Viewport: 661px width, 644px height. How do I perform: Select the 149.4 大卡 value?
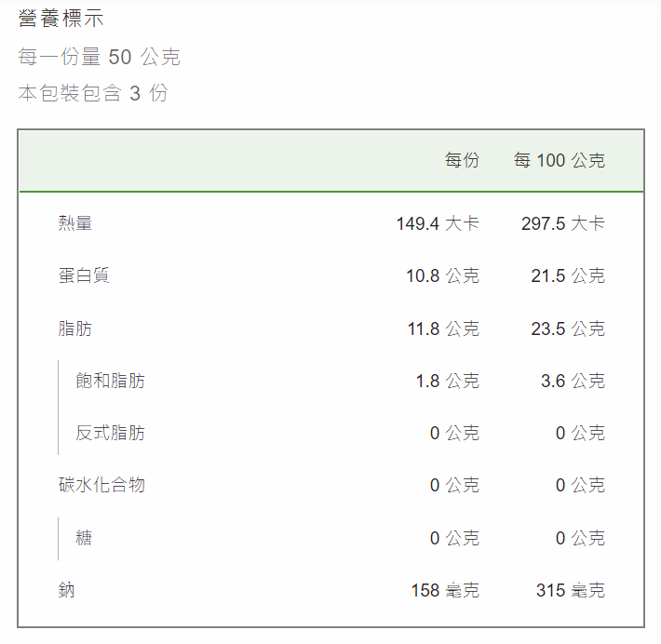(438, 223)
